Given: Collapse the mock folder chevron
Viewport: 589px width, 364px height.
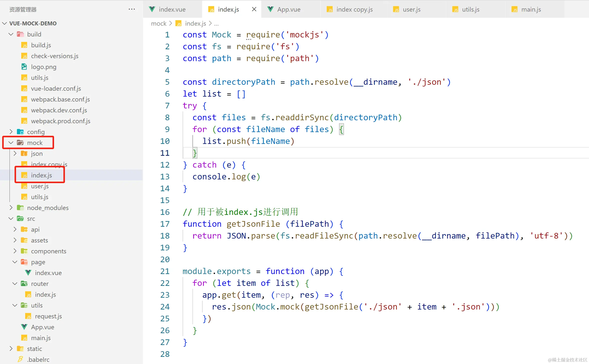Looking at the screenshot, I should point(11,143).
